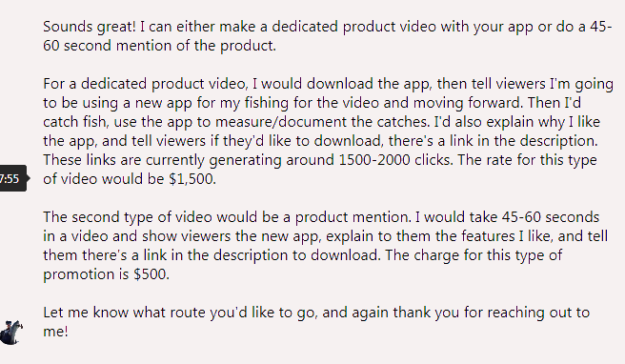The width and height of the screenshot is (625, 364).
Task: Click the "Sounds great!" opening text
Action: pyautogui.click(x=90, y=27)
